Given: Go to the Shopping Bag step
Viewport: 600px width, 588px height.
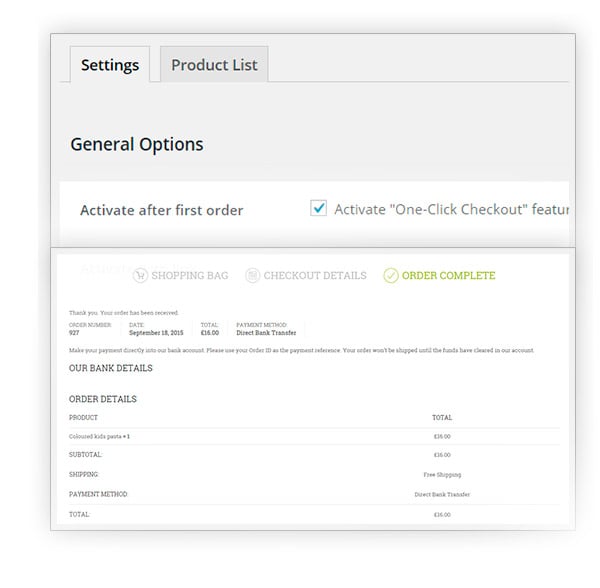Looking at the screenshot, I should (x=192, y=275).
